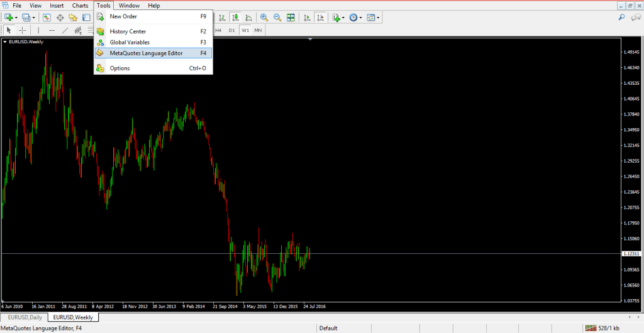Open the Help menu
Screen dimensions: 644x333
pos(154,5)
